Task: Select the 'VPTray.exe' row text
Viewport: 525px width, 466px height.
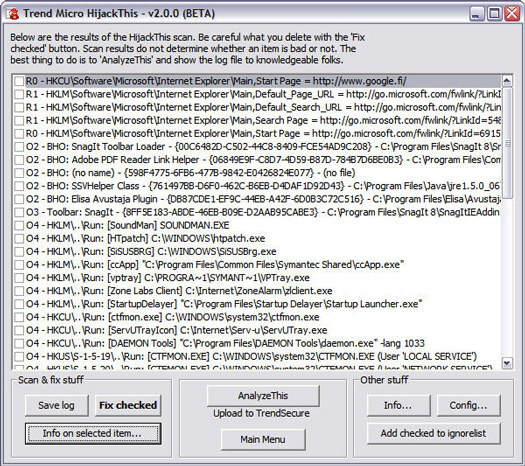Action: point(168,278)
